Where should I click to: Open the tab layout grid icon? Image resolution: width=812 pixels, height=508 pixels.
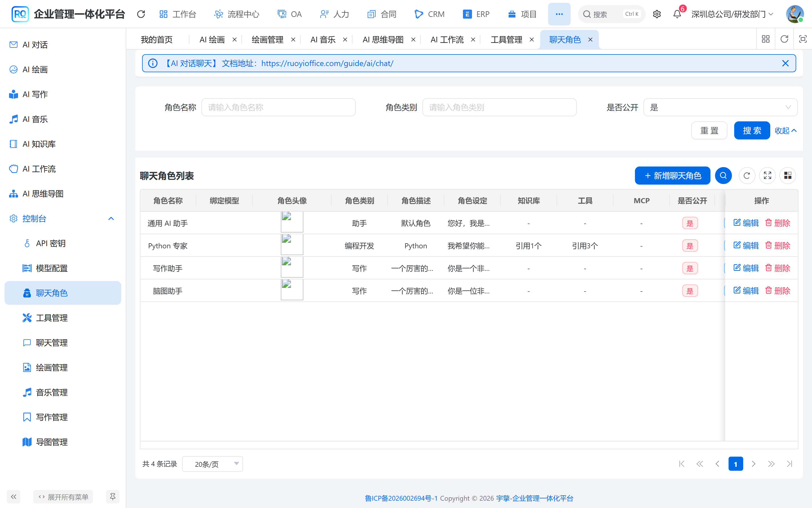(x=766, y=39)
